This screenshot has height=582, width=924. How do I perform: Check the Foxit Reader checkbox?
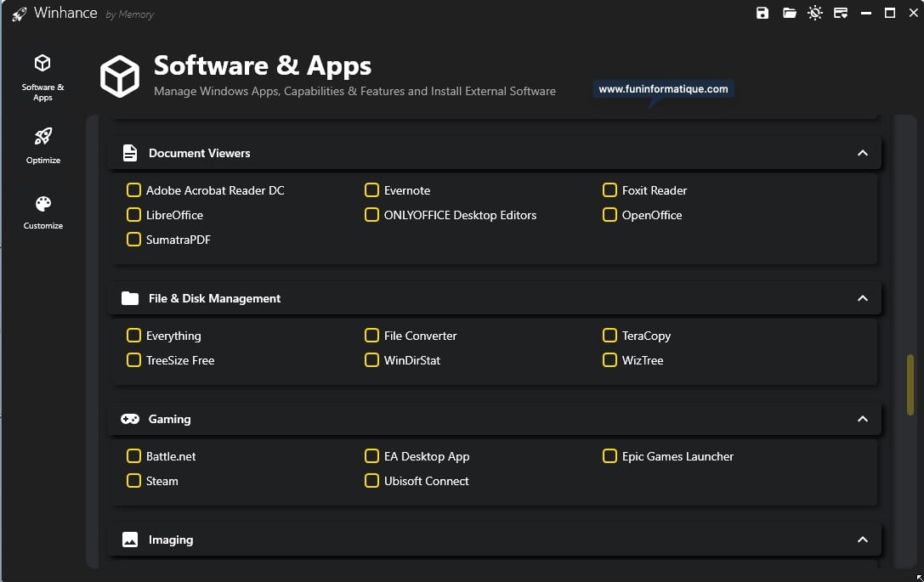click(610, 189)
